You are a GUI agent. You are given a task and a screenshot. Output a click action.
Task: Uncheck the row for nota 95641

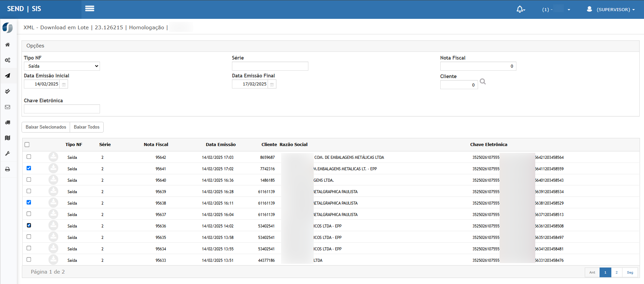(x=29, y=168)
